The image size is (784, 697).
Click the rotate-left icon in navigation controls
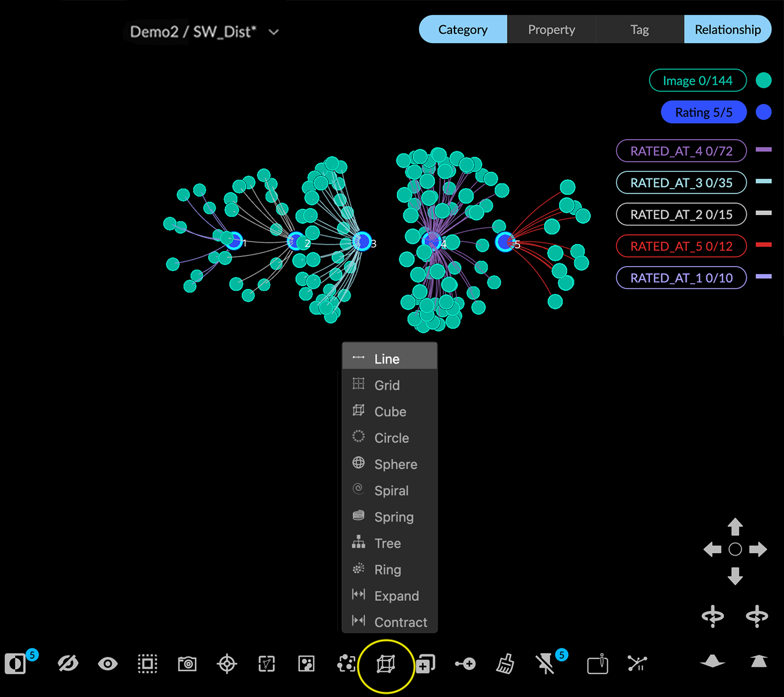(712, 616)
